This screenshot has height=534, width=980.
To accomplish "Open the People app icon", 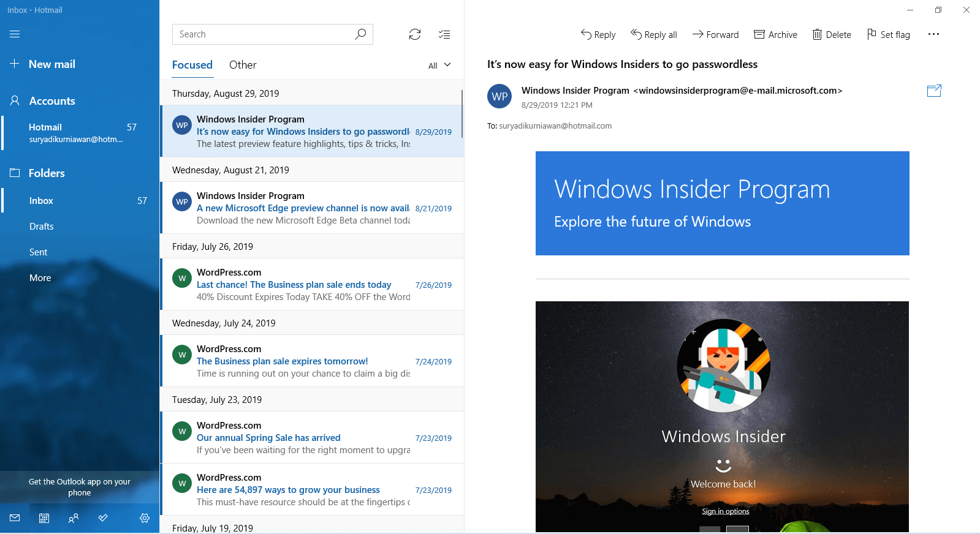I will point(74,518).
